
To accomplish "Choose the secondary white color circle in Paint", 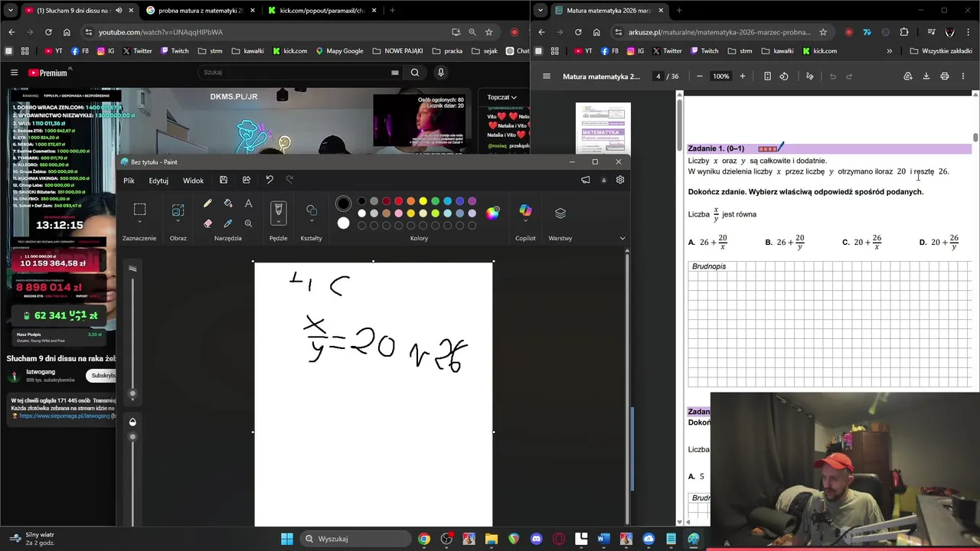I will click(343, 223).
